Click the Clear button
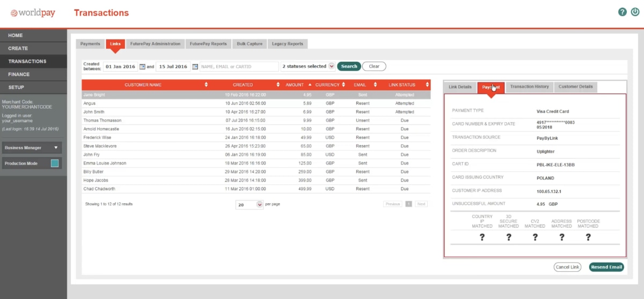 click(x=374, y=66)
